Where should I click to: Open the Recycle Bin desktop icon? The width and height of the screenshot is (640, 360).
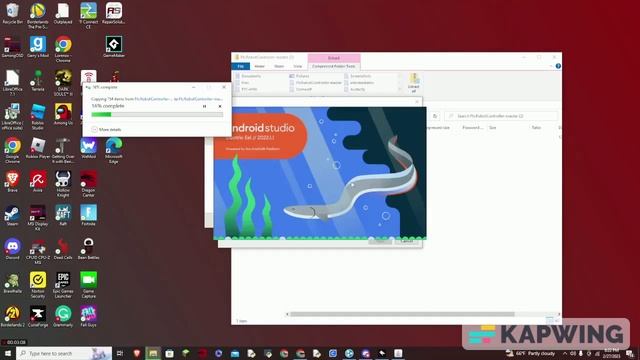12,13
